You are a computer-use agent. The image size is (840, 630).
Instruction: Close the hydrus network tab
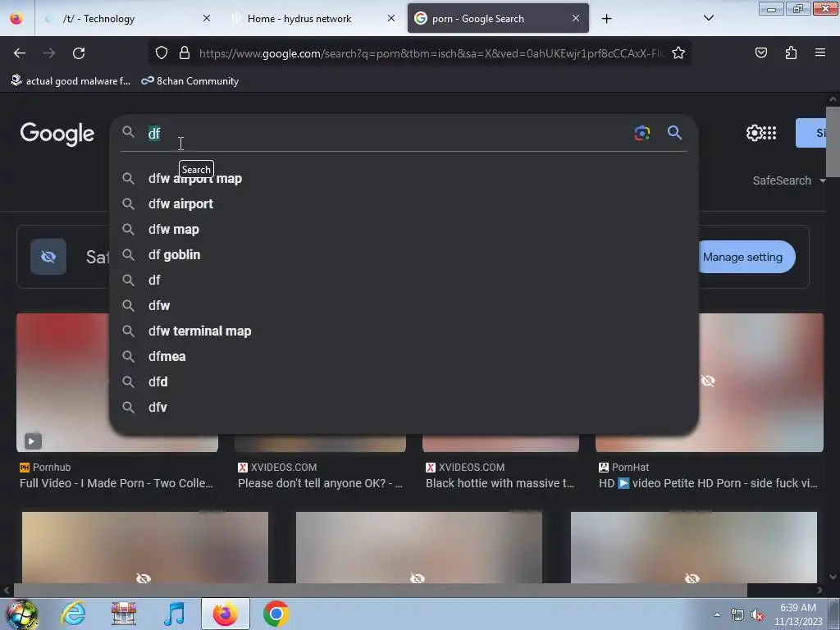click(391, 18)
